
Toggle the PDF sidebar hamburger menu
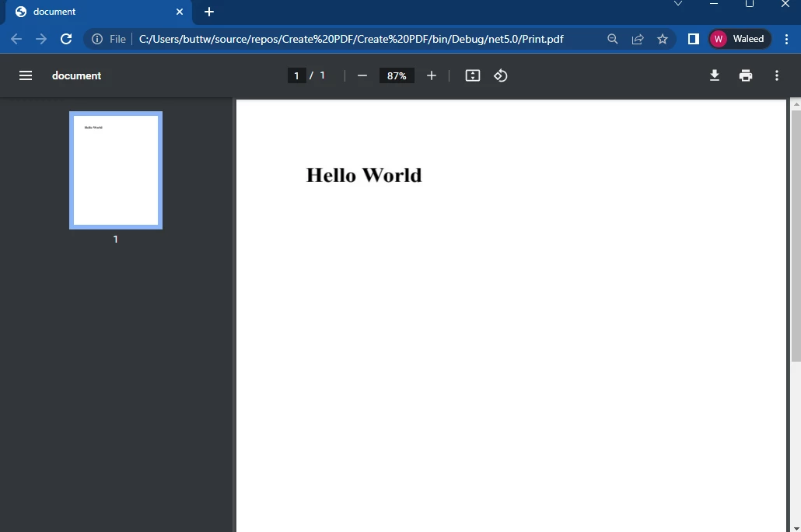pyautogui.click(x=26, y=75)
